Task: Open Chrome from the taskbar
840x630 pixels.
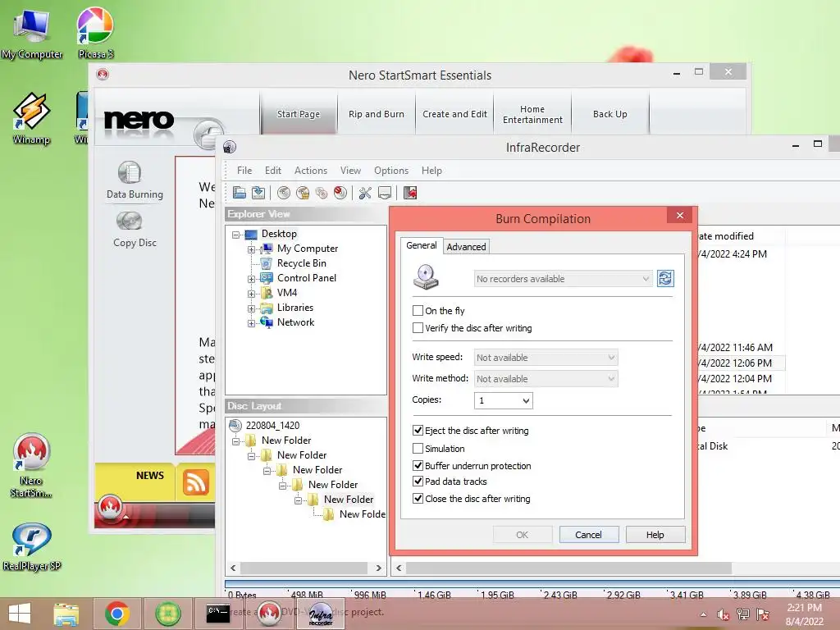Action: pos(116,614)
